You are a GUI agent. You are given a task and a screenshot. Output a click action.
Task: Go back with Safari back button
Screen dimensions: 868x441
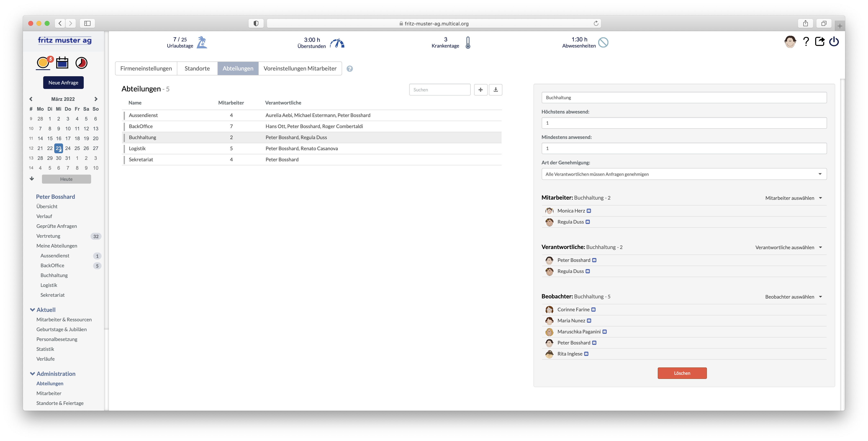(x=60, y=23)
